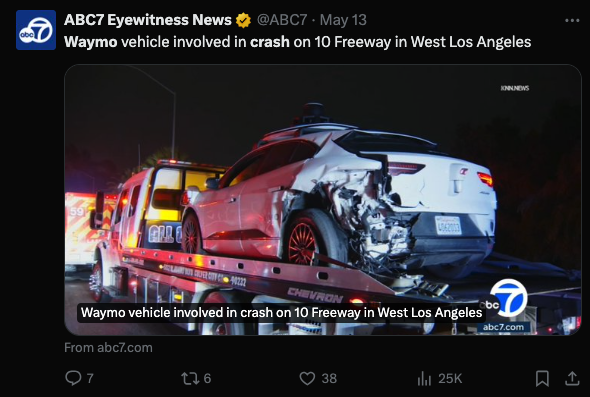The height and width of the screenshot is (397, 590).
Task: Bookmark this ABC7 post
Action: [x=542, y=378]
